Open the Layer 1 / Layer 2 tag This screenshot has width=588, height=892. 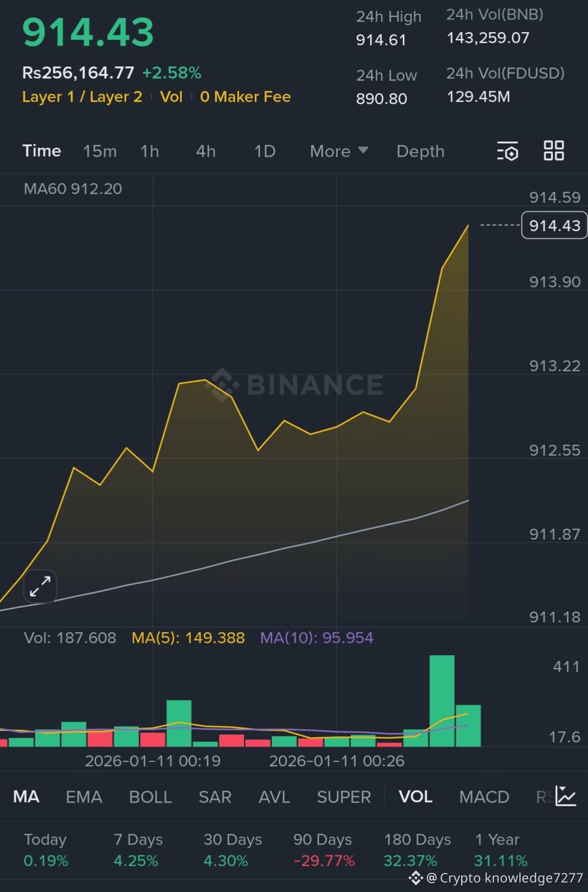[82, 97]
